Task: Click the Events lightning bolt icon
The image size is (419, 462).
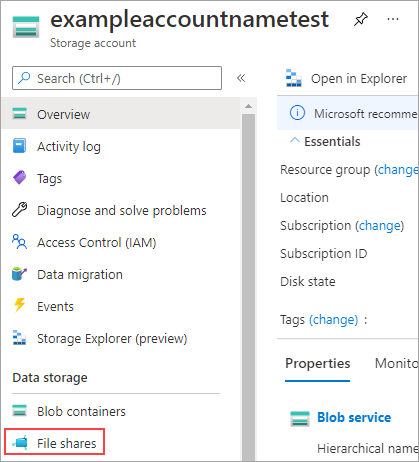Action: tap(19, 305)
